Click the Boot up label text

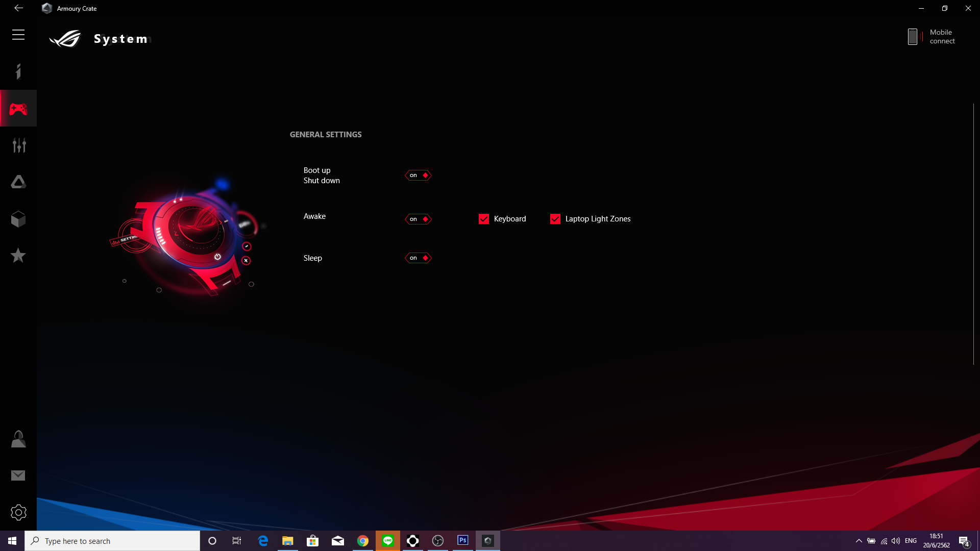pyautogui.click(x=317, y=170)
